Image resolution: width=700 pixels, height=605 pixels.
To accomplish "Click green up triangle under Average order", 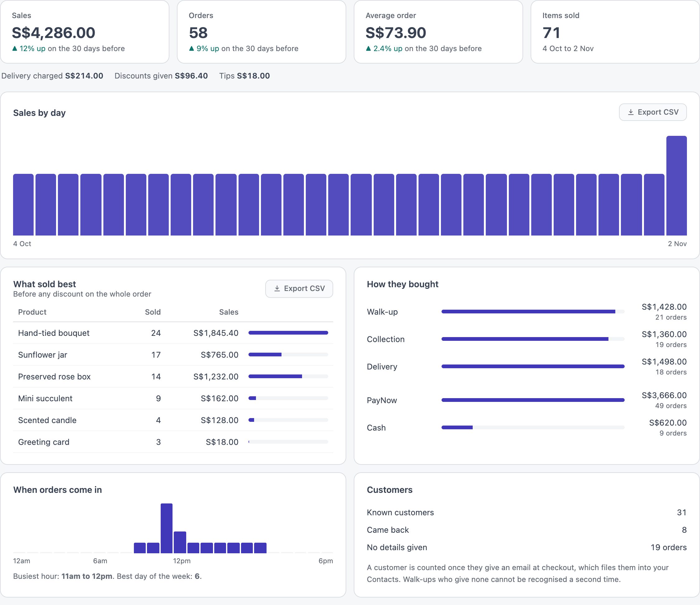I will tap(368, 49).
